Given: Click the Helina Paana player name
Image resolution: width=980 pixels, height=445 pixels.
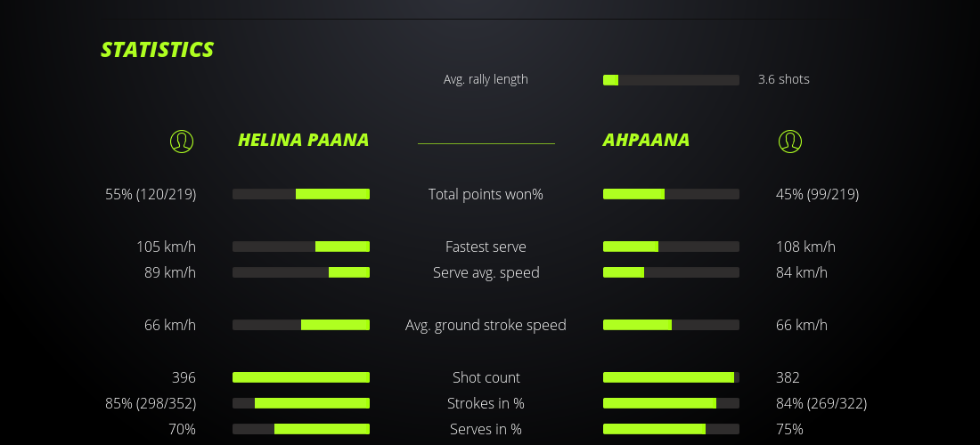Looking at the screenshot, I should coord(303,140).
